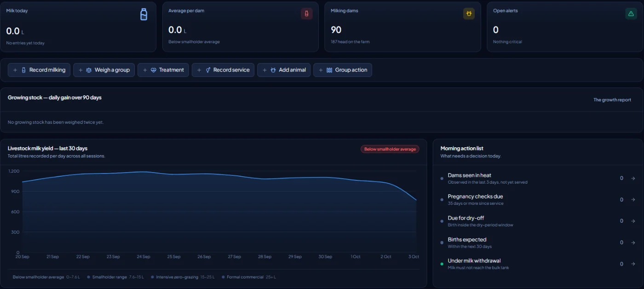644x289 pixels.
Task: Click the gender symbol icon on Record service
Action: (x=208, y=70)
